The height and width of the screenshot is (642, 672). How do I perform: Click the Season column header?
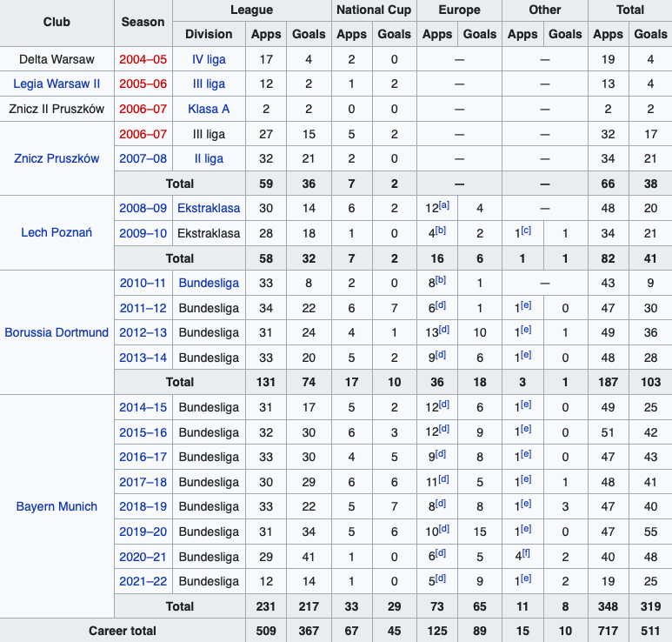pyautogui.click(x=143, y=22)
